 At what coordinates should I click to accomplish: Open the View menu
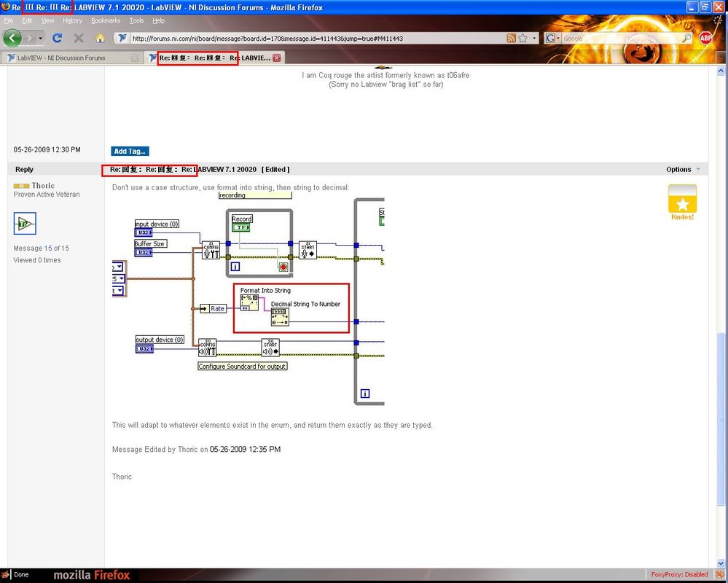[48, 20]
